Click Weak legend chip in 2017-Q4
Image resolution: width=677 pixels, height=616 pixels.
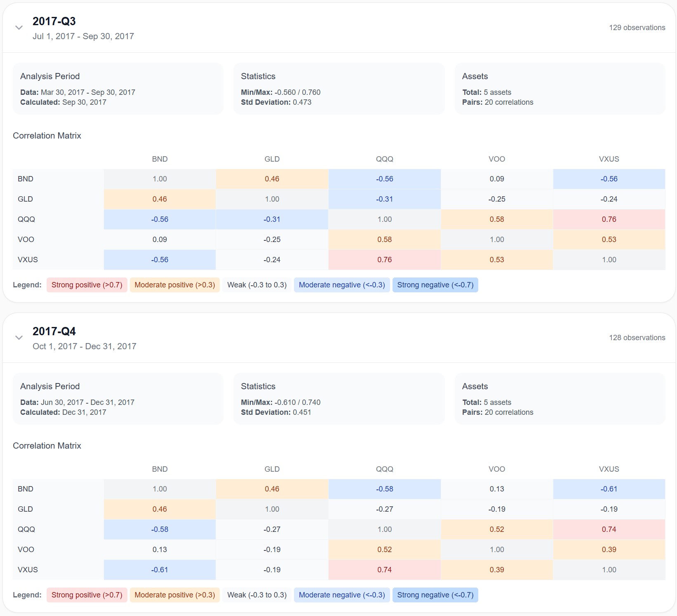(x=257, y=595)
